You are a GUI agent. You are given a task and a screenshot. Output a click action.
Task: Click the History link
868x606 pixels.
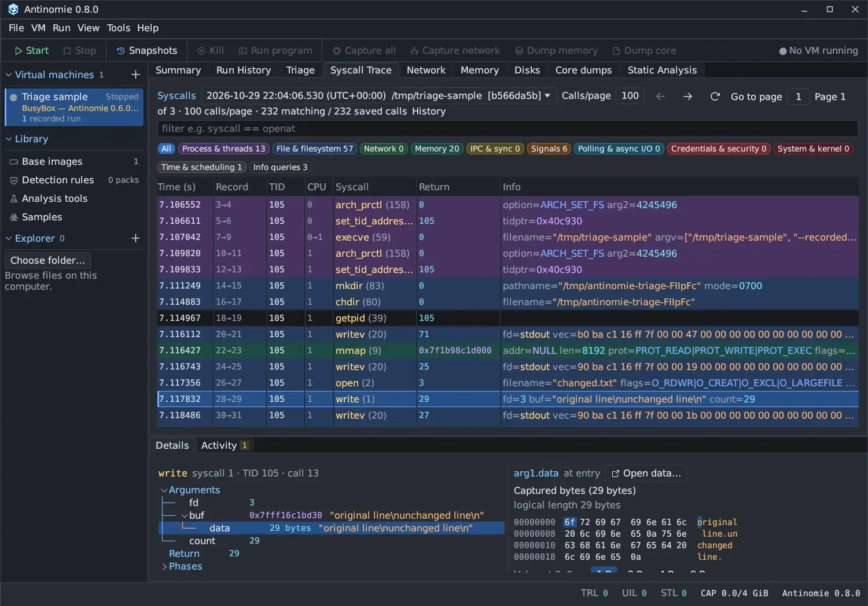(429, 111)
